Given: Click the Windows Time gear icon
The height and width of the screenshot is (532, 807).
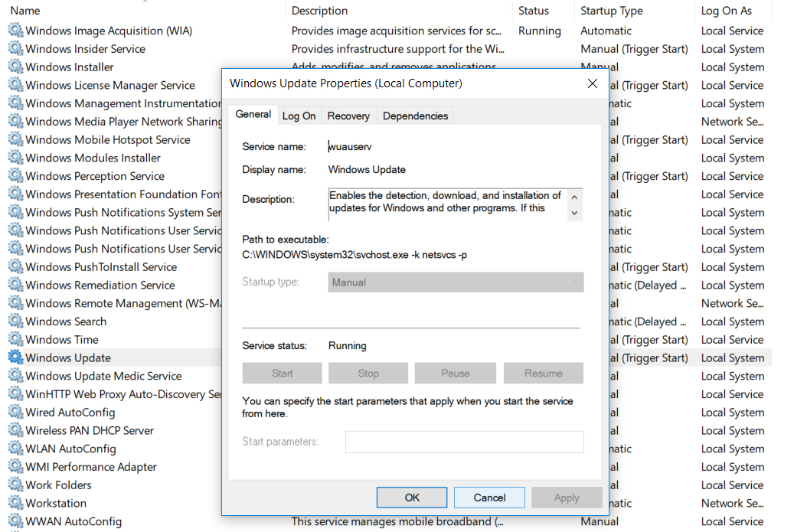Looking at the screenshot, I should point(16,339).
